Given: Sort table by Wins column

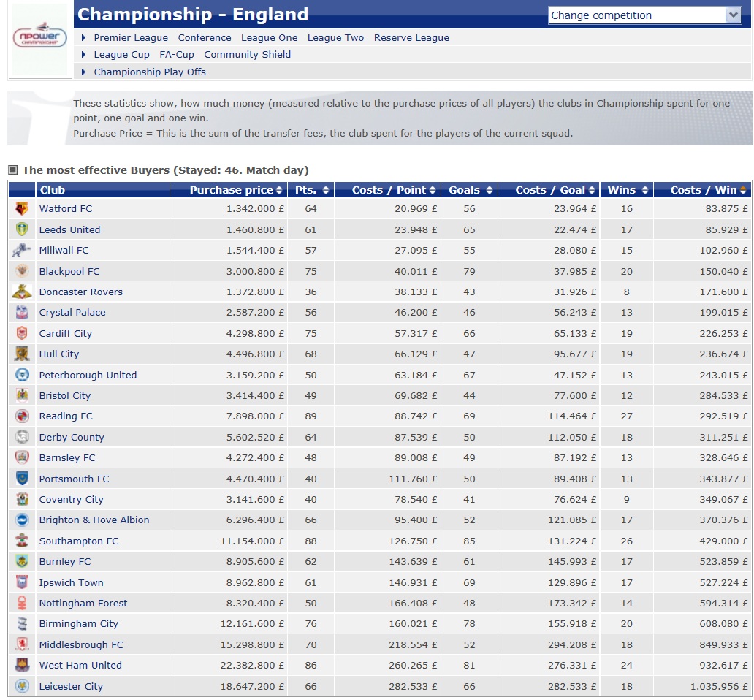Looking at the screenshot, I should 645,191.
